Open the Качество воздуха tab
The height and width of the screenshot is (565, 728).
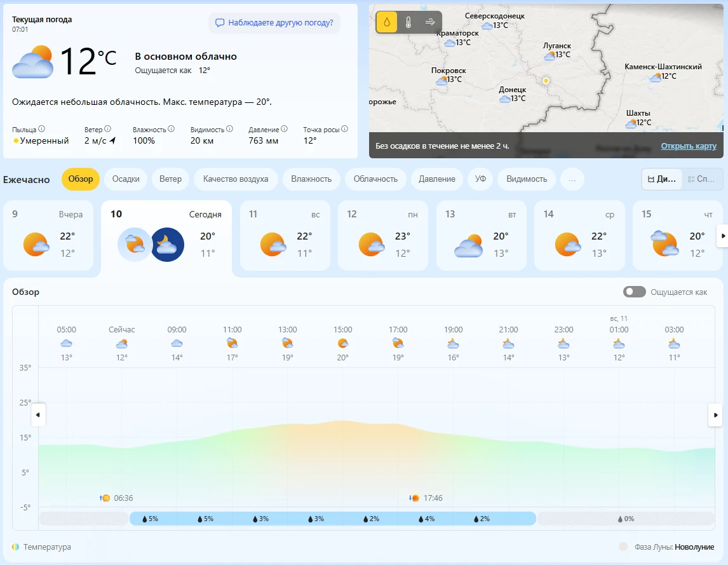(236, 179)
